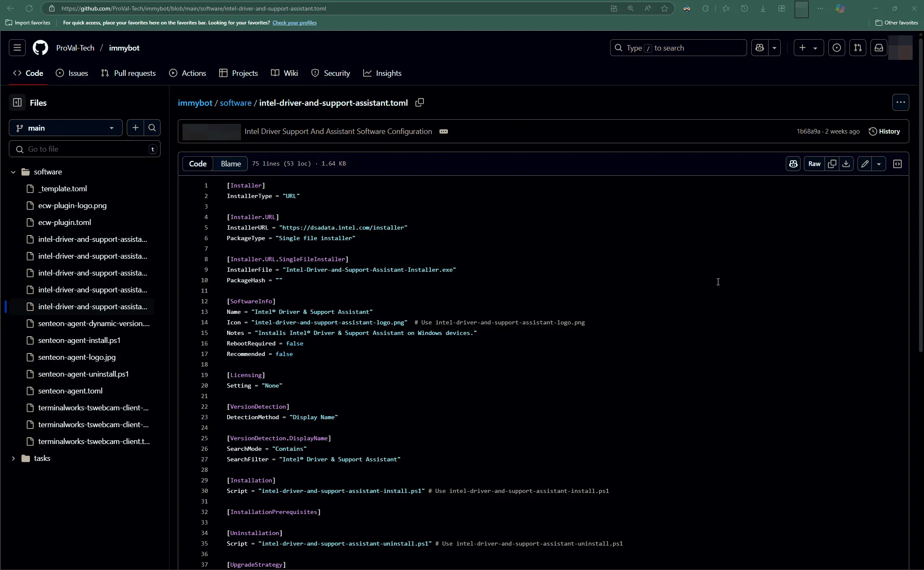
Task: Add a new file with plus button
Action: (135, 128)
